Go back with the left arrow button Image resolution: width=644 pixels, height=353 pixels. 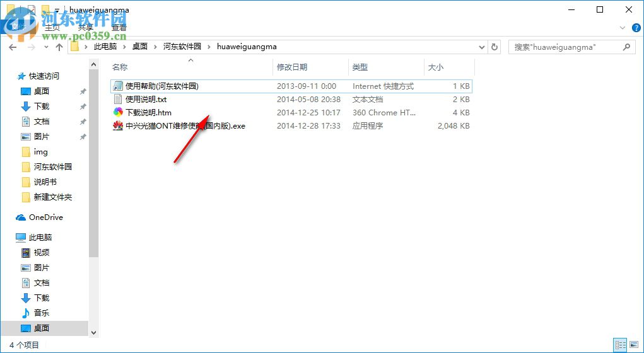[13, 47]
